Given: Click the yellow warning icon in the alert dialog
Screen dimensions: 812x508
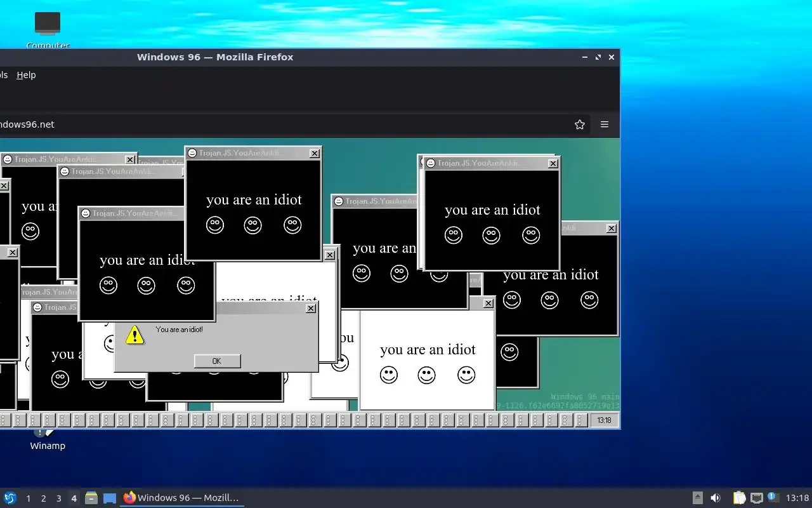Looking at the screenshot, I should click(134, 335).
